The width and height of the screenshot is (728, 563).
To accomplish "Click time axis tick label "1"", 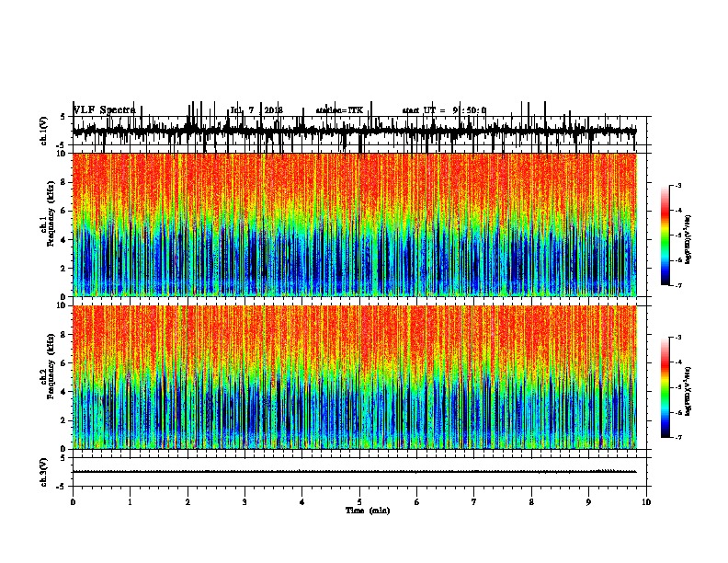I will [x=131, y=502].
